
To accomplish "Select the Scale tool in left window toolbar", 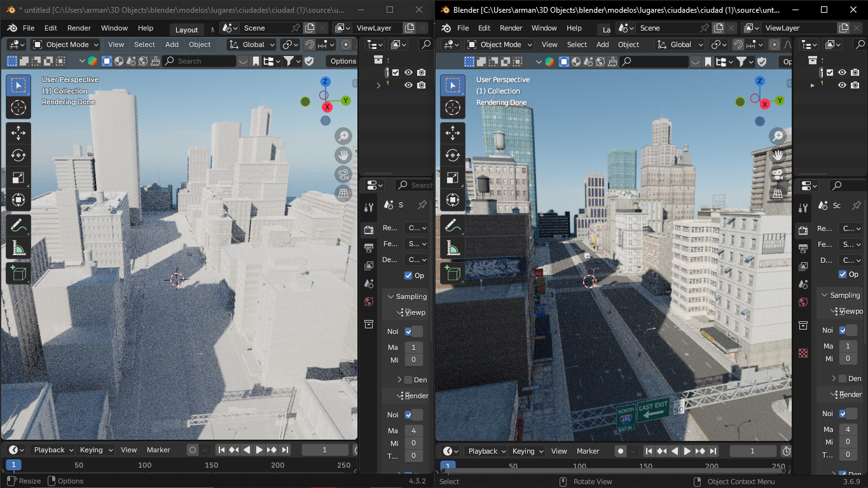I will point(18,178).
